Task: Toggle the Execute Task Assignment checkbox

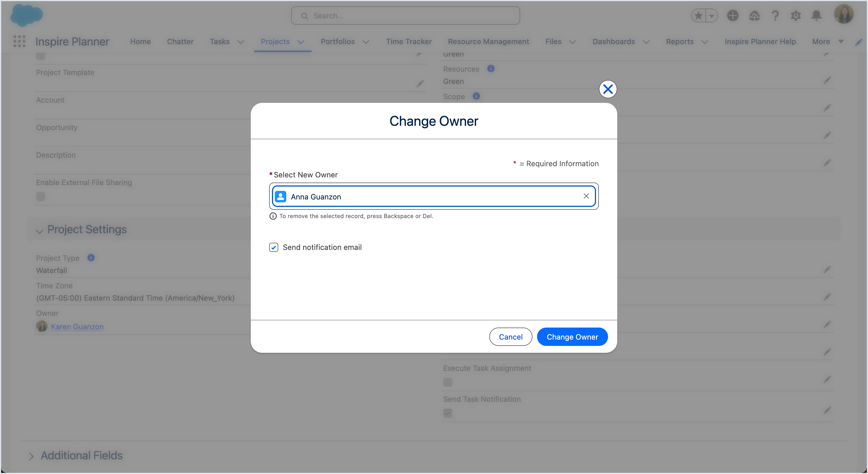Action: coord(448,382)
